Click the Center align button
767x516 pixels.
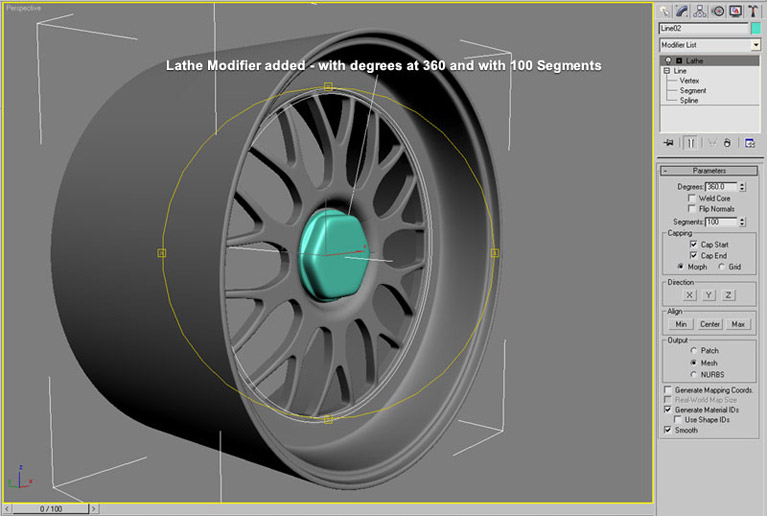[709, 324]
